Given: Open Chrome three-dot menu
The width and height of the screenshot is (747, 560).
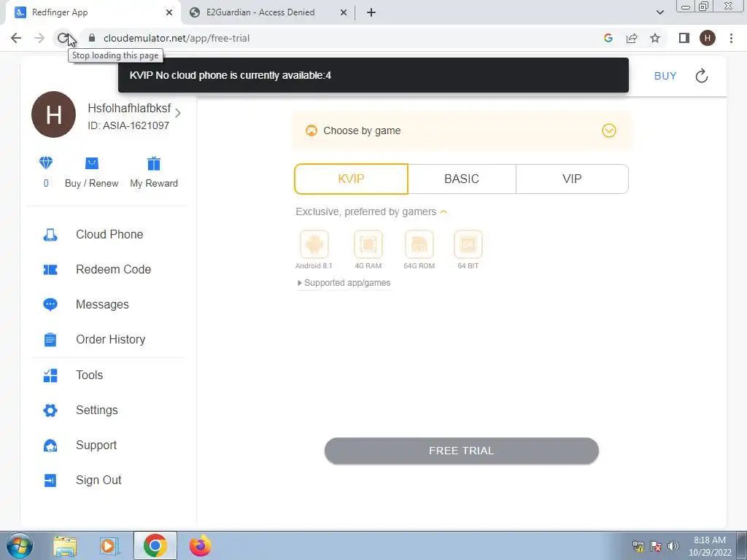Looking at the screenshot, I should click(731, 38).
